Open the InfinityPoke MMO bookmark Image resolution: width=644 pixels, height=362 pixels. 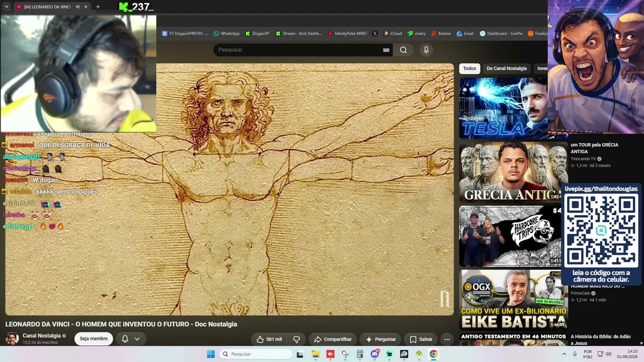[347, 34]
